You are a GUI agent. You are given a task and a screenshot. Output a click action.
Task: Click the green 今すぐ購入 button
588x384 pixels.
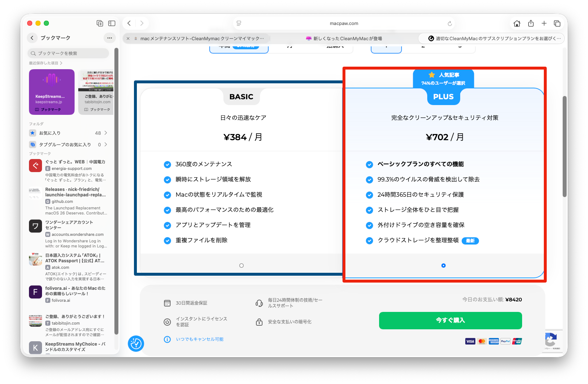pyautogui.click(x=450, y=321)
